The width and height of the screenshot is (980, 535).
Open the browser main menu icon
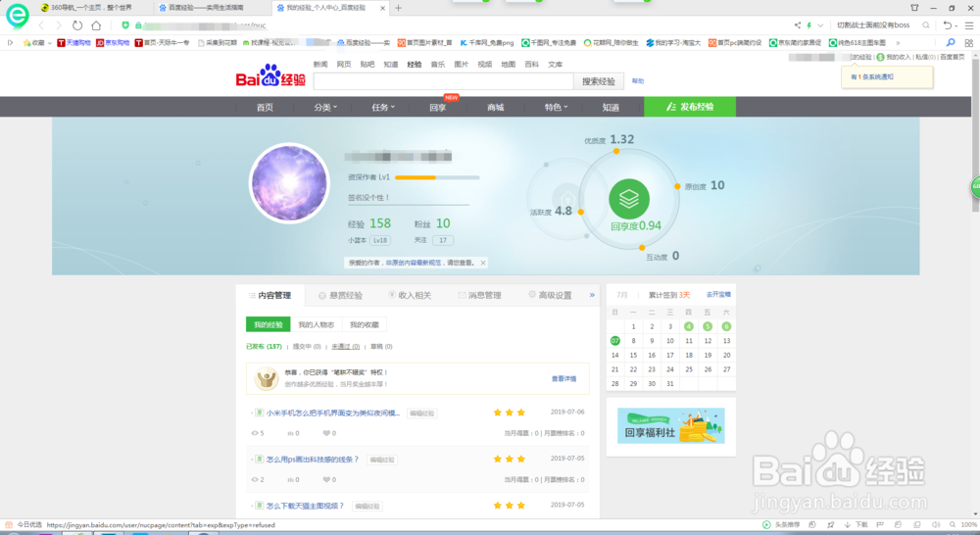pyautogui.click(x=969, y=25)
